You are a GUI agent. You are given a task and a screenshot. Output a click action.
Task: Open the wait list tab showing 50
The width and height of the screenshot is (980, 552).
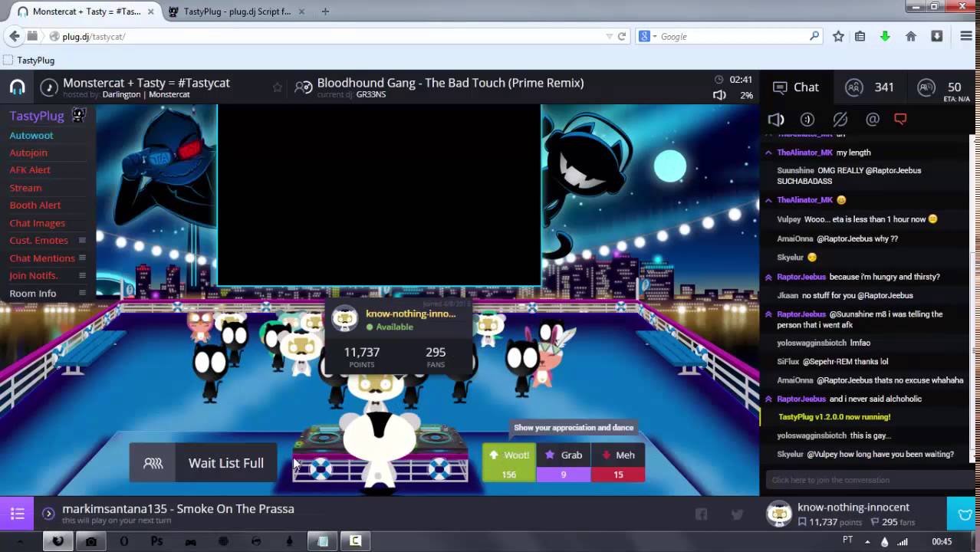940,87
